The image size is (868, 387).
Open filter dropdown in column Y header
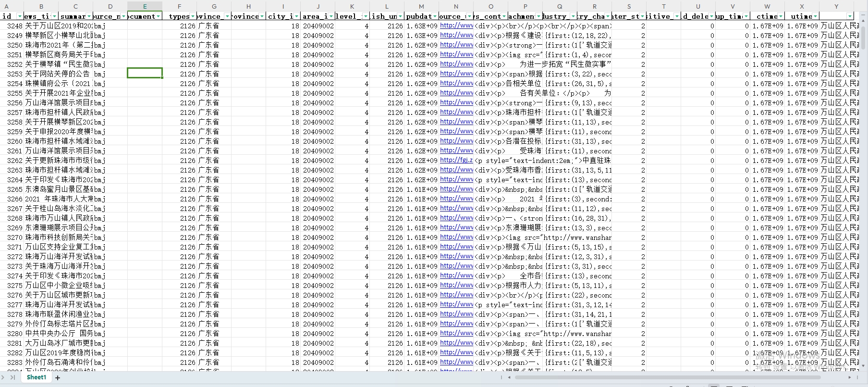pos(850,16)
